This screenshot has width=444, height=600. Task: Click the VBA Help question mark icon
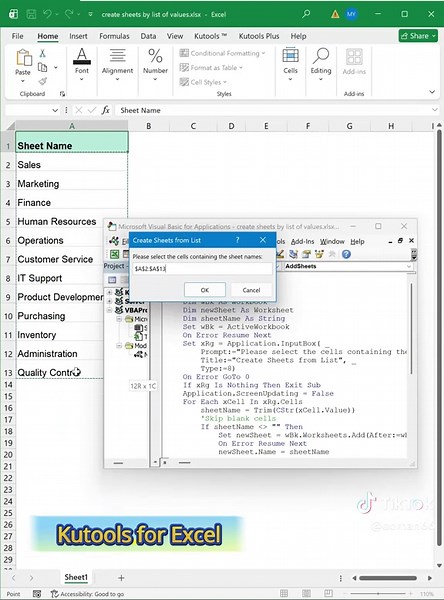click(x=346, y=254)
